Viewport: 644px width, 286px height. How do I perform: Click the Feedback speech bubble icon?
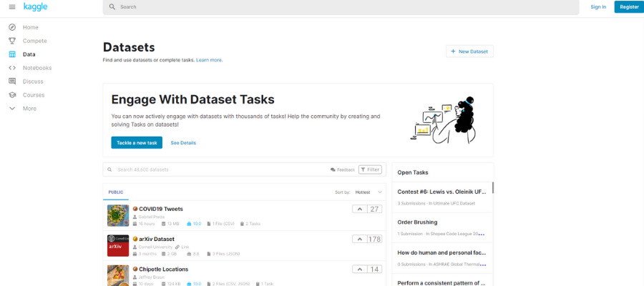tap(333, 170)
